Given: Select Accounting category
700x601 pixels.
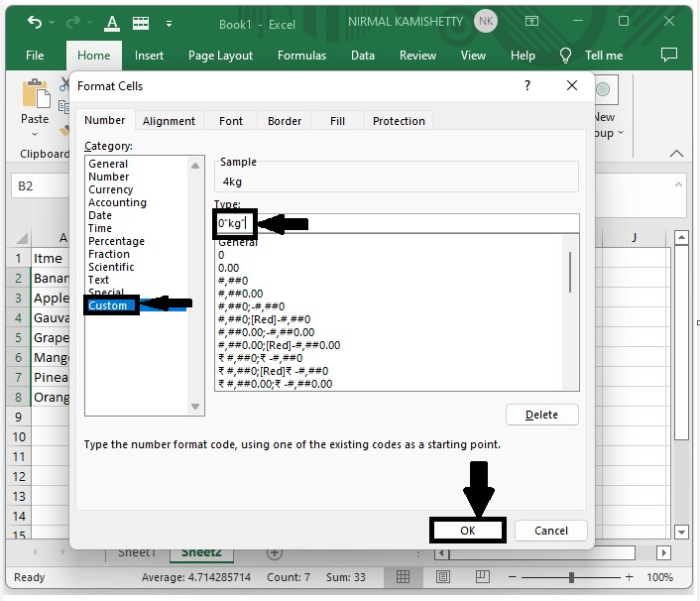Looking at the screenshot, I should coord(117,203).
